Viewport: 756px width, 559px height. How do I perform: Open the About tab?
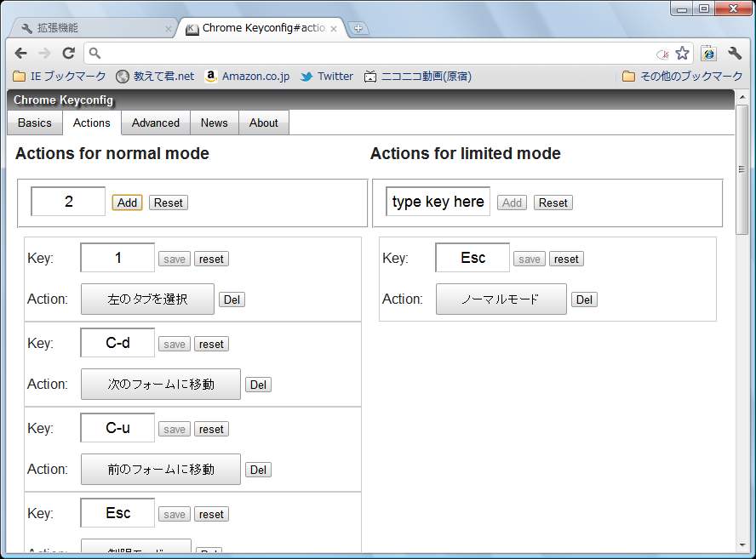click(264, 123)
